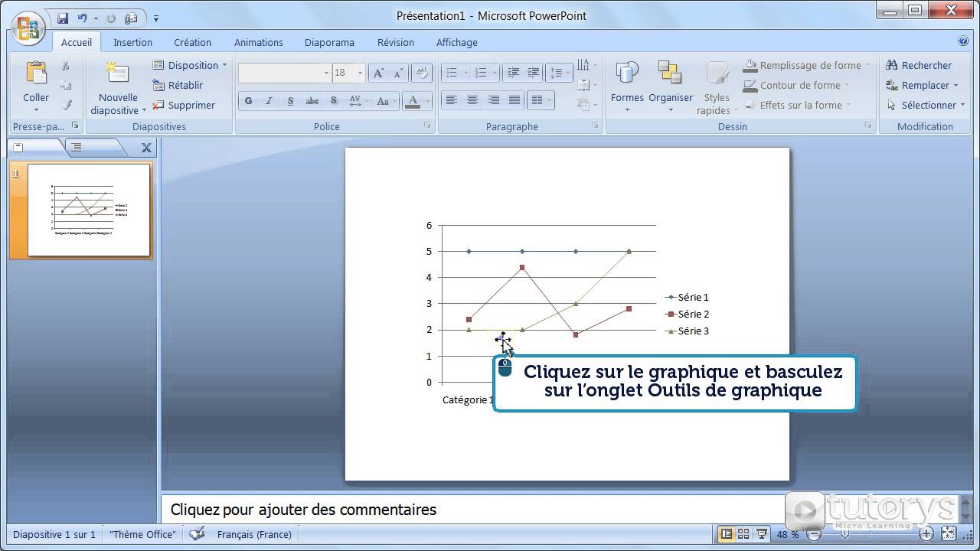The width and height of the screenshot is (980, 551).
Task: Save the presentation from Quick Access toolbar
Action: pyautogui.click(x=63, y=18)
